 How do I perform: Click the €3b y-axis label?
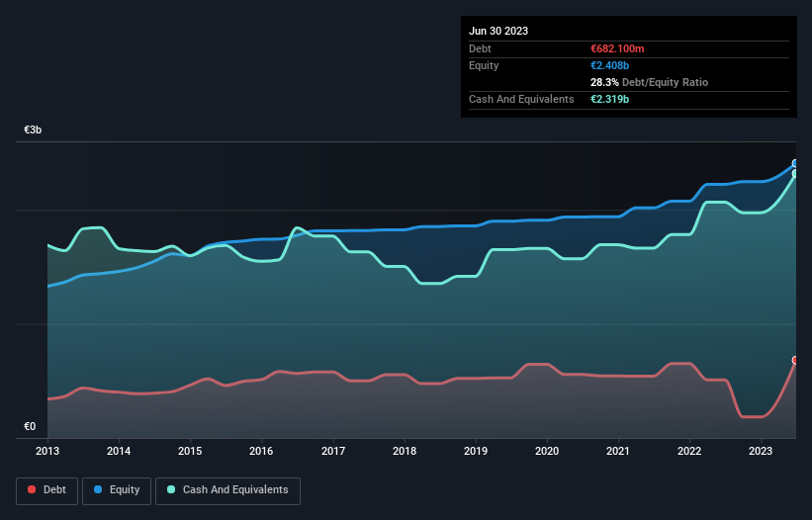(33, 130)
